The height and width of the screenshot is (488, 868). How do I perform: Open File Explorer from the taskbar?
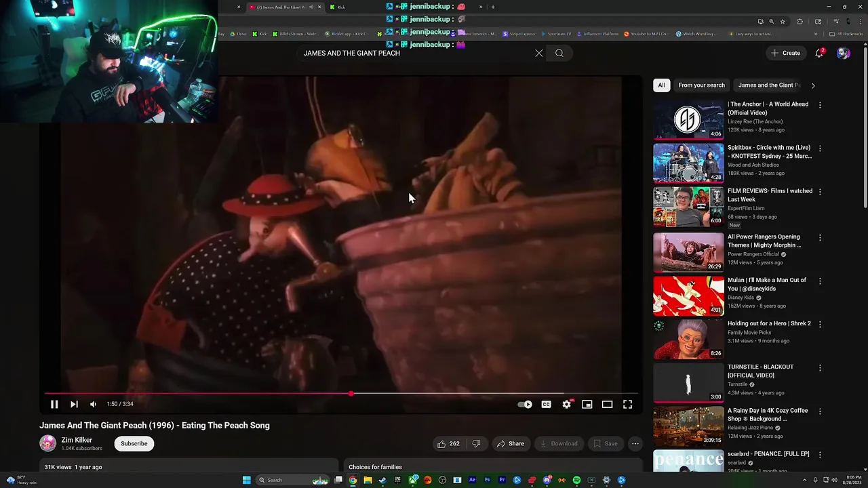tap(368, 480)
